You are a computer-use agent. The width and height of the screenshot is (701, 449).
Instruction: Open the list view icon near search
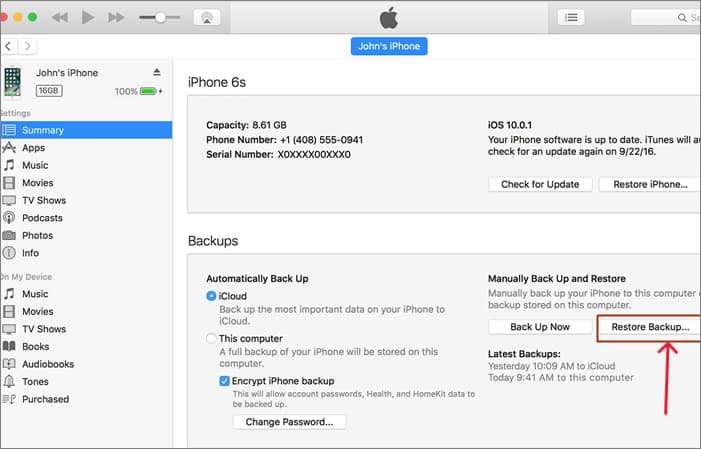[x=571, y=17]
